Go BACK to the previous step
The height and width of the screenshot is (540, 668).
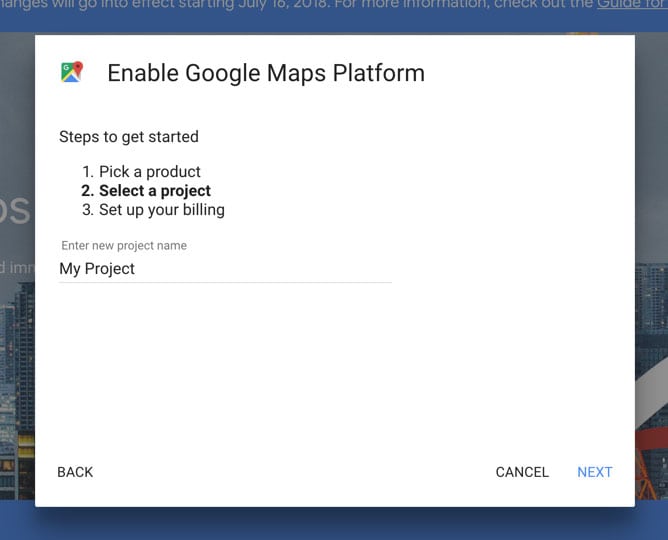75,472
